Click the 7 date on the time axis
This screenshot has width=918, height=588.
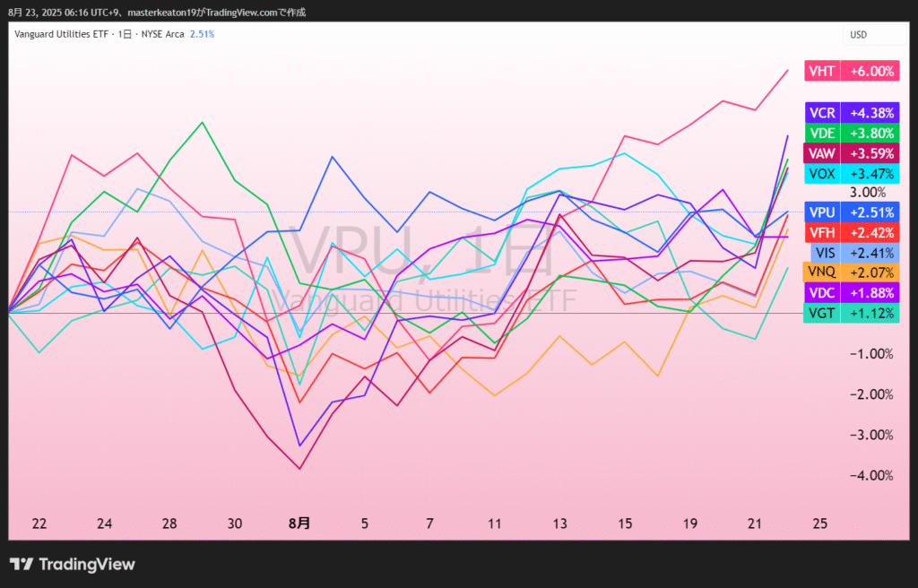(x=429, y=523)
